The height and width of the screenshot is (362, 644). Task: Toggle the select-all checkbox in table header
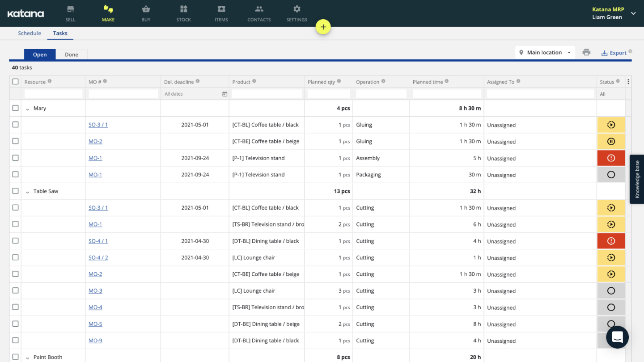click(x=16, y=82)
